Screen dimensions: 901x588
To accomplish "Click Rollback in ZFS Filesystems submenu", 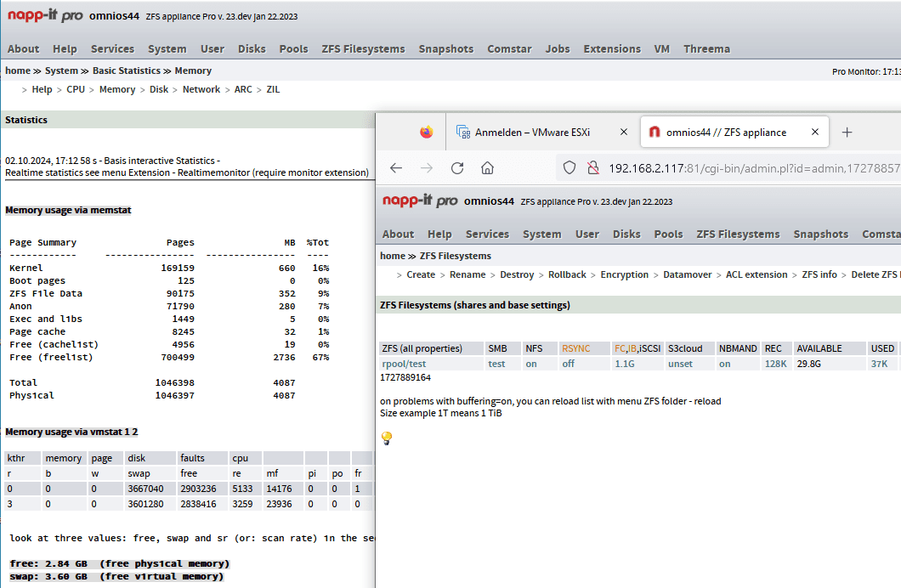I will point(567,274).
